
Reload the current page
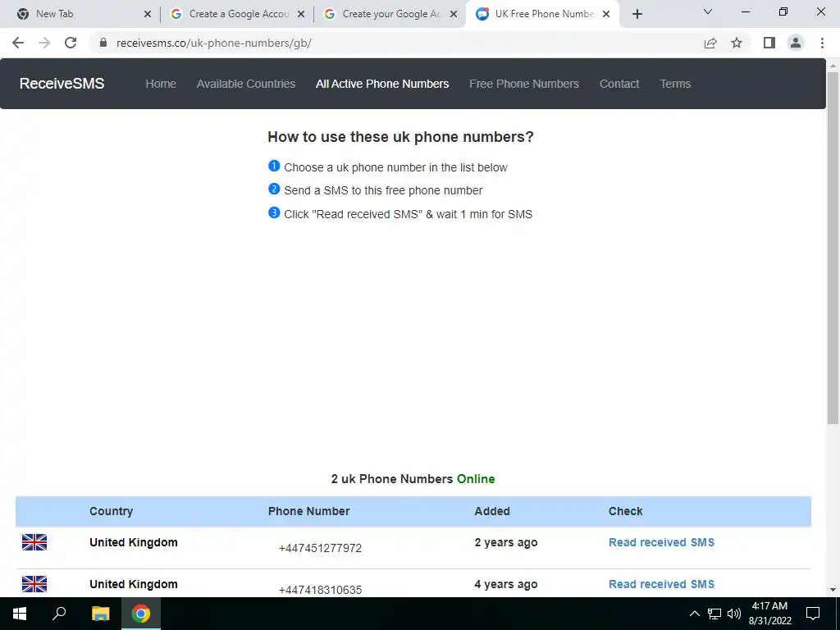click(x=71, y=43)
